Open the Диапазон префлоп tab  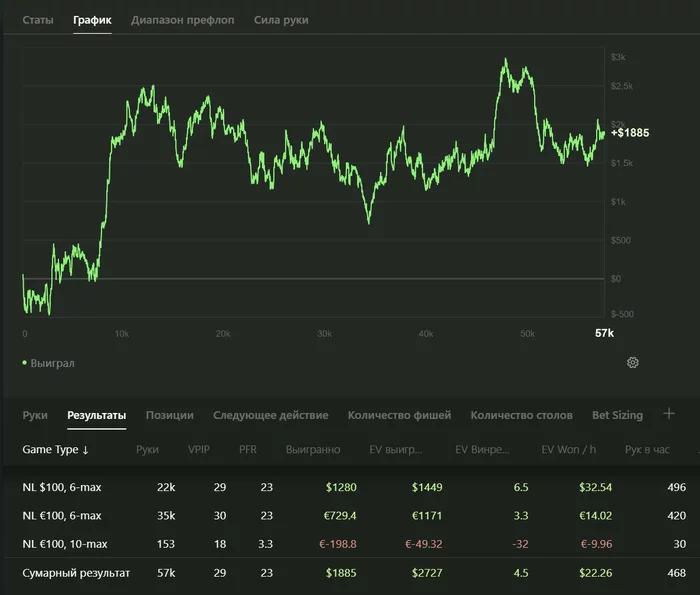pos(183,20)
